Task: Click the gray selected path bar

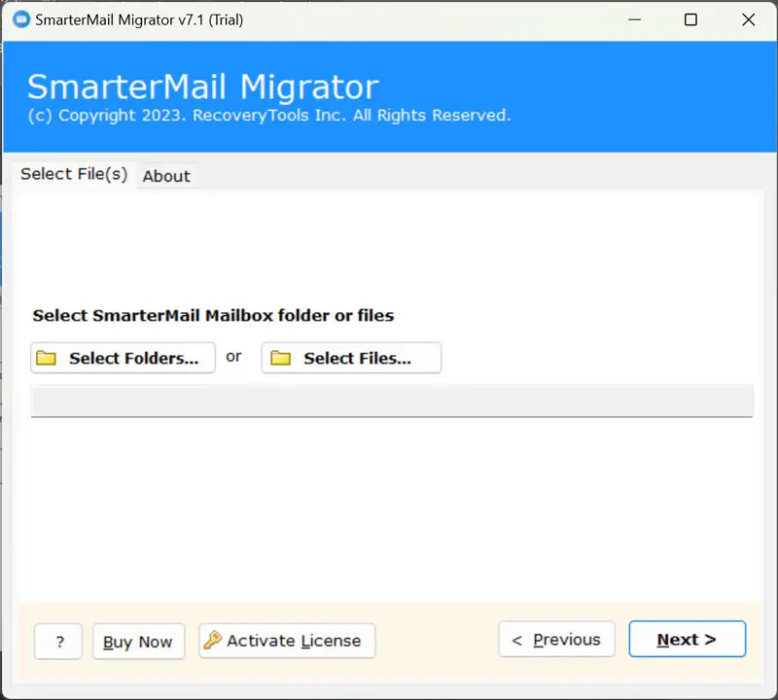Action: [391, 401]
